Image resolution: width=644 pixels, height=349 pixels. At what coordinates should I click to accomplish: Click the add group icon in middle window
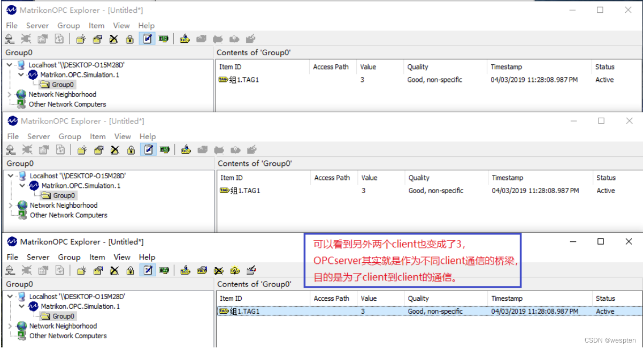coord(82,149)
